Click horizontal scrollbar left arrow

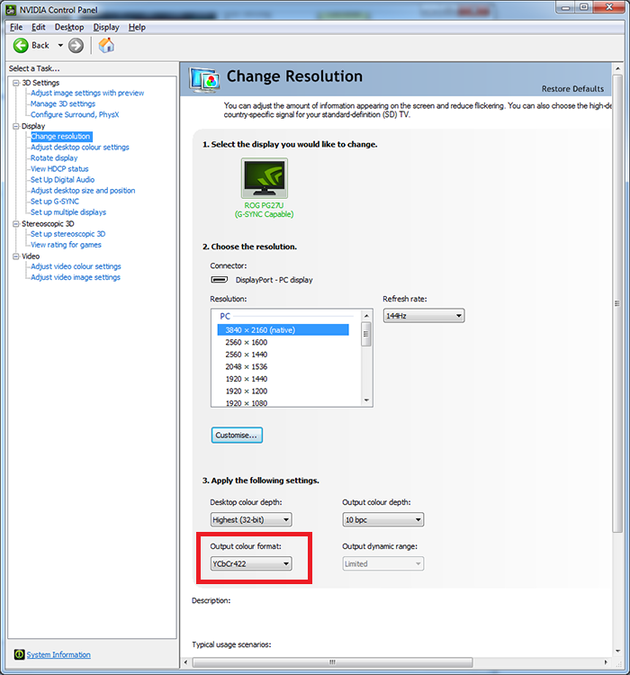coord(186,662)
